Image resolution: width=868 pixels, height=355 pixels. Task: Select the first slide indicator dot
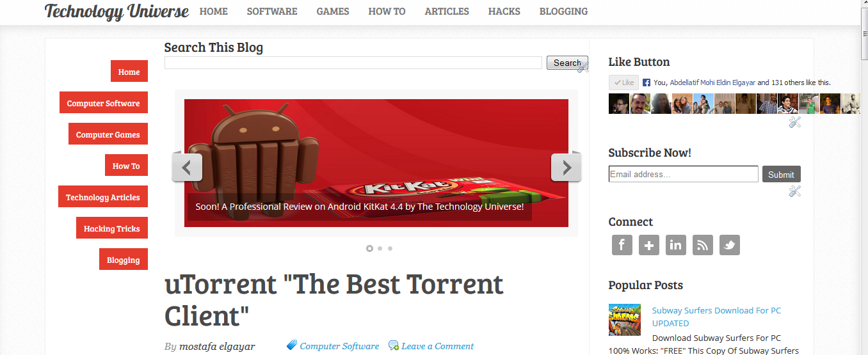(x=369, y=248)
